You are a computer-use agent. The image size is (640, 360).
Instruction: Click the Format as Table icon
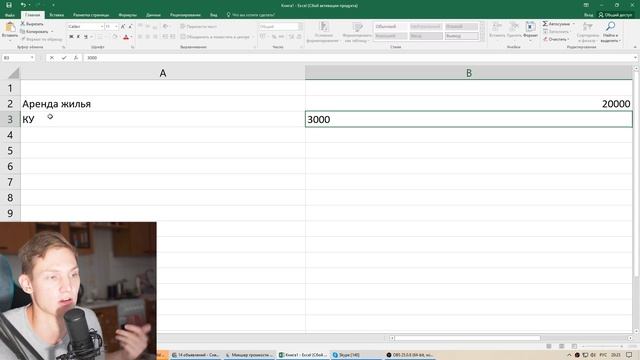358,27
